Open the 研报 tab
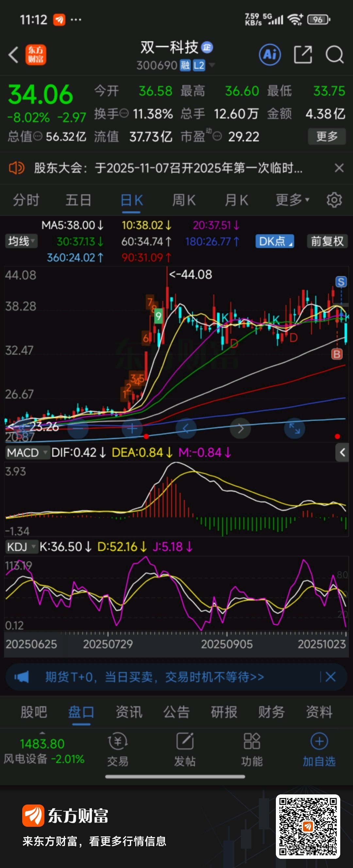The height and width of the screenshot is (868, 353). click(224, 712)
